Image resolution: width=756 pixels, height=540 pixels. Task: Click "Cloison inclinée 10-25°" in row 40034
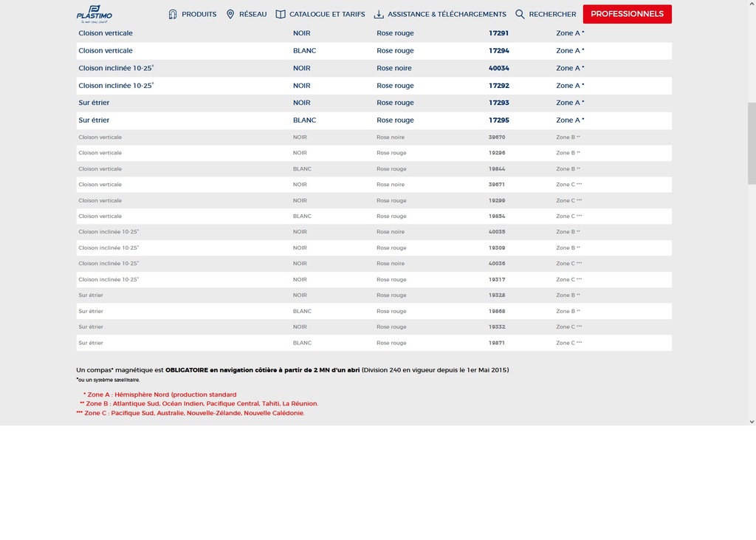click(116, 68)
